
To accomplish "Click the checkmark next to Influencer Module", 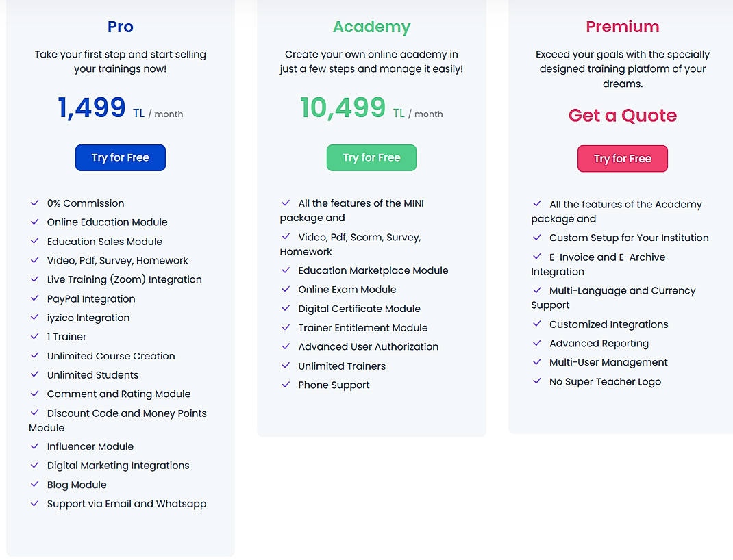I will (x=35, y=446).
